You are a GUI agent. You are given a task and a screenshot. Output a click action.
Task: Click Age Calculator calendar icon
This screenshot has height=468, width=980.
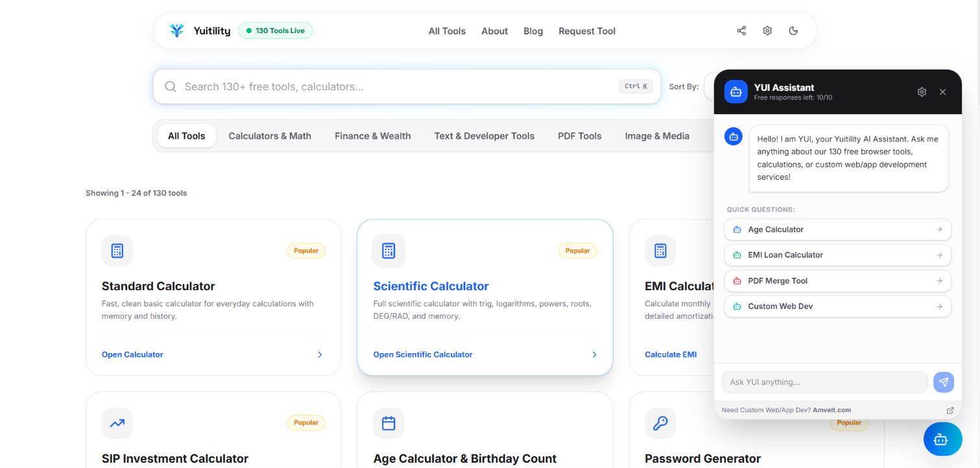click(388, 423)
